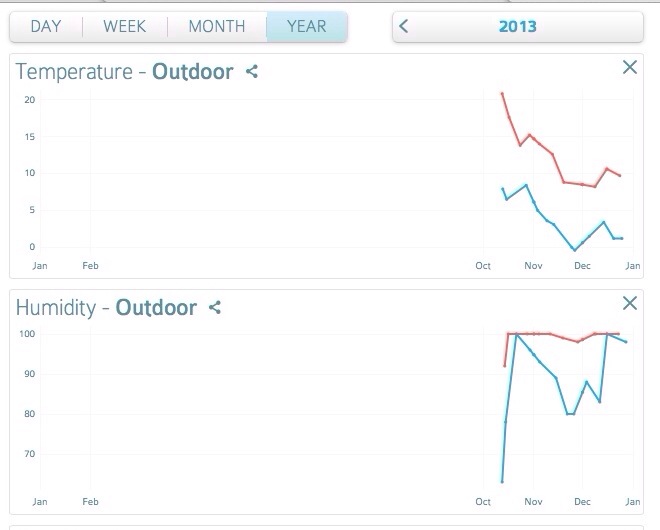Click Dec label on humidity chart axis

[582, 501]
